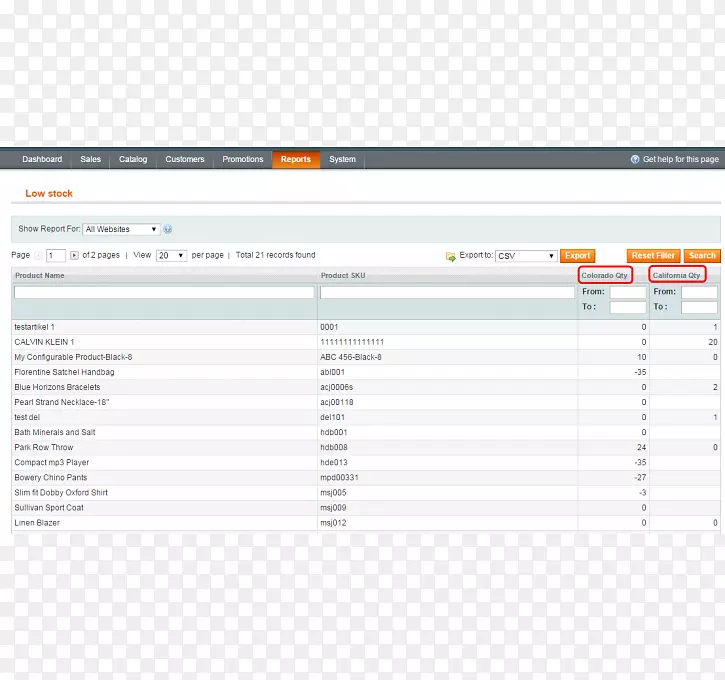Click the Search button
The image size is (725, 680).
tap(702, 256)
